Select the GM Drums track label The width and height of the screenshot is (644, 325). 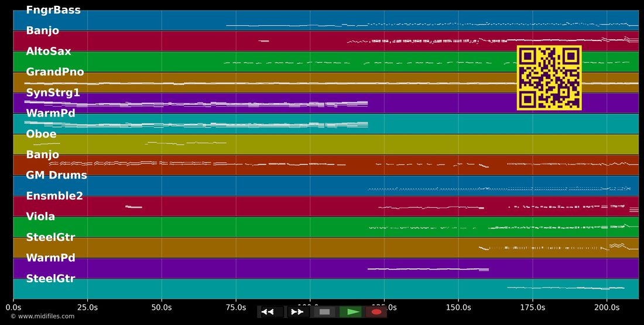[x=57, y=176]
